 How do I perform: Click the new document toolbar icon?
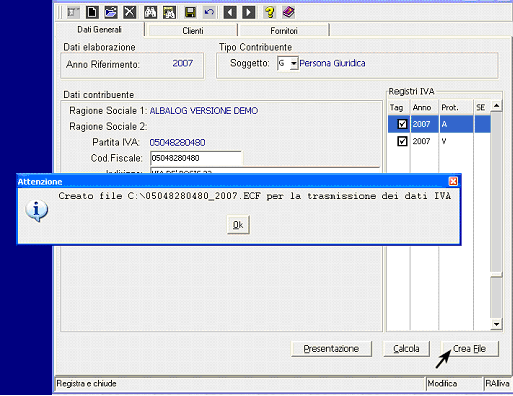click(92, 12)
